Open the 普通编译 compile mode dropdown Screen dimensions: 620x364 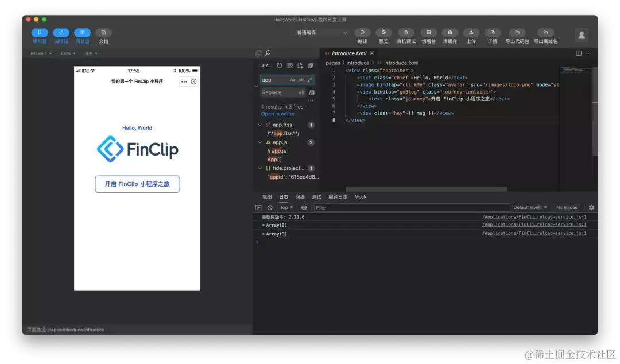321,33
